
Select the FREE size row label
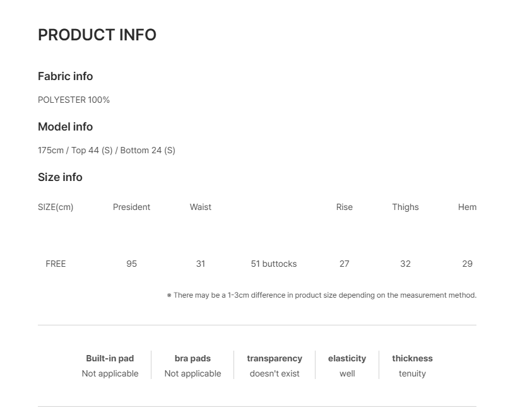click(x=56, y=264)
